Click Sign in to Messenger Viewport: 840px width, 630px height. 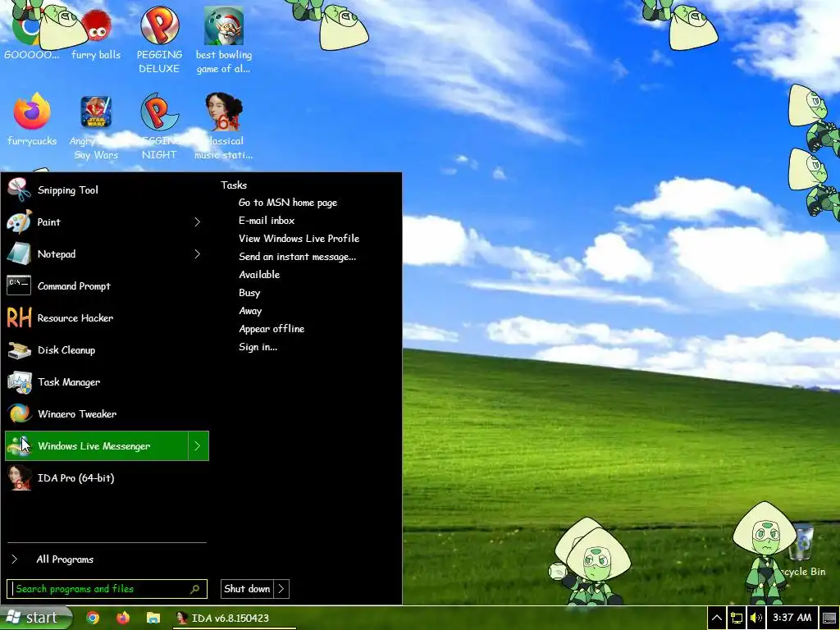pyautogui.click(x=258, y=347)
